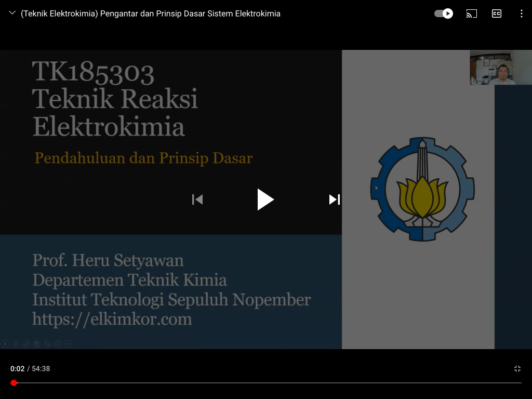Open the slideshow toolbar's ellipsis menu
Screen dimensions: 532x399
[x=68, y=344]
